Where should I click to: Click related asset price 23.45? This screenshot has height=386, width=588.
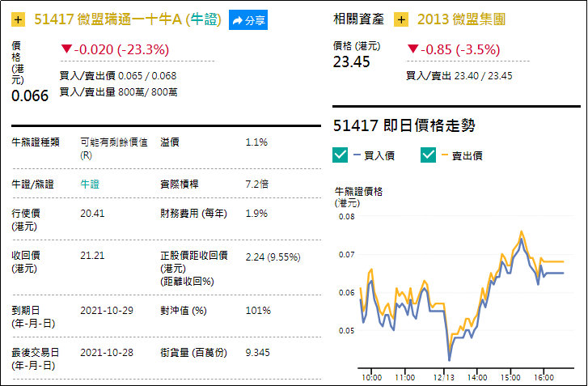(351, 62)
